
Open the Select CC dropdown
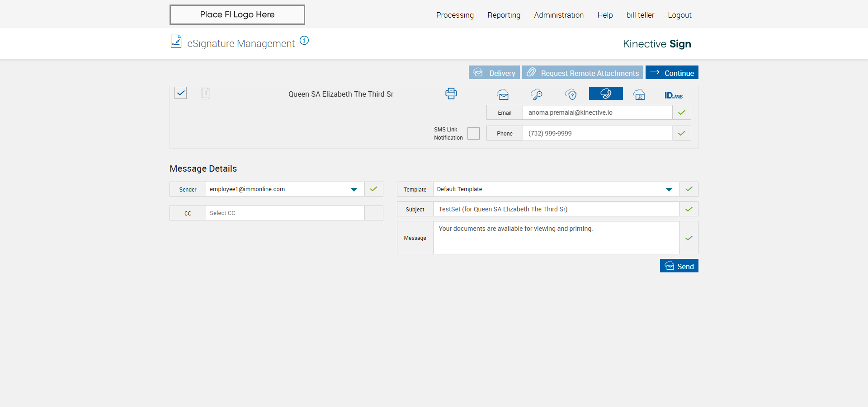tap(285, 213)
